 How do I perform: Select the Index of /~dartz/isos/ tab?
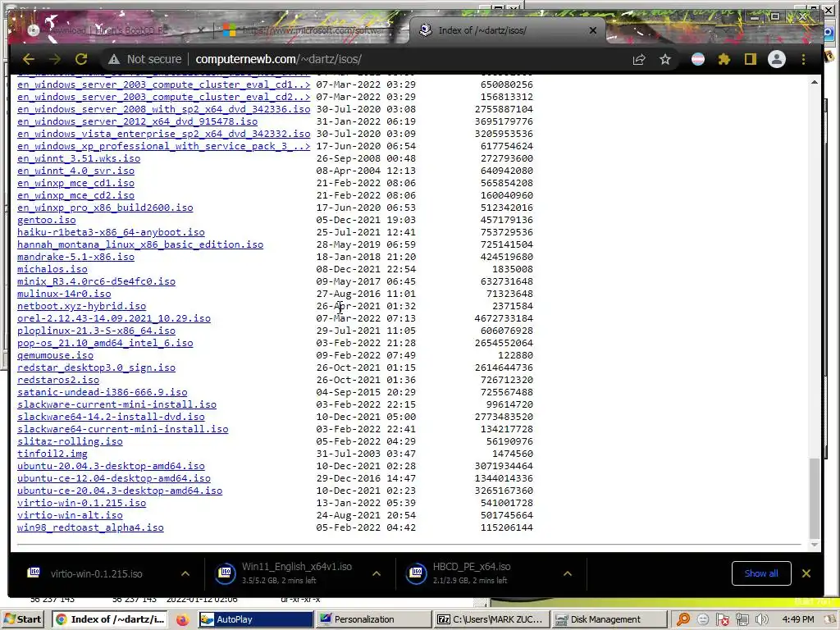[x=506, y=30]
